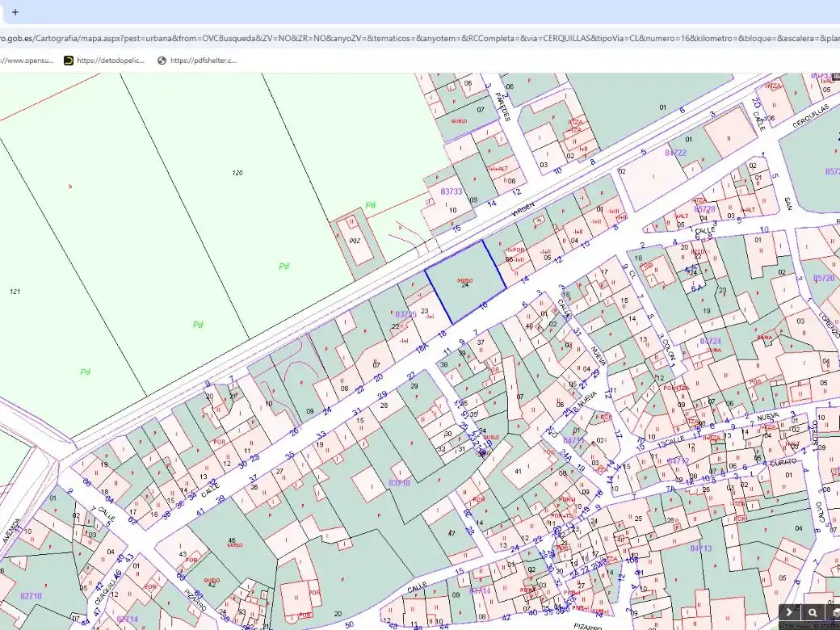Click rural parcel number 120
Image resolution: width=840 pixels, height=630 pixels.
[x=237, y=173]
